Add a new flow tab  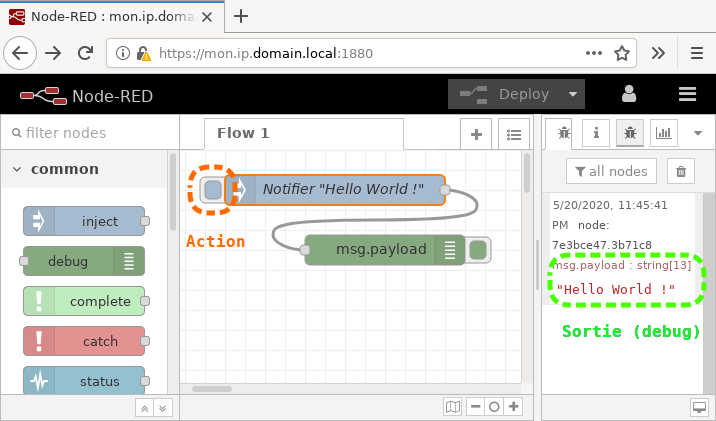tap(476, 134)
